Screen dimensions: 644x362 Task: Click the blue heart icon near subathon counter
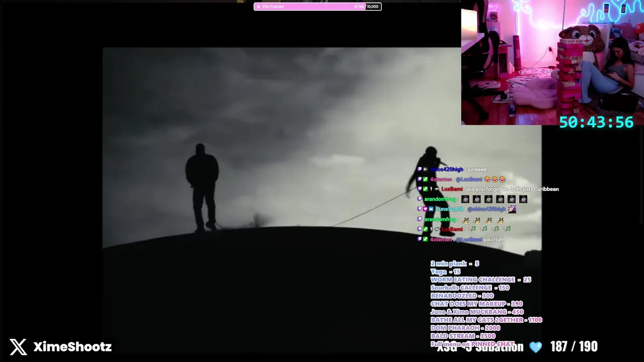536,347
